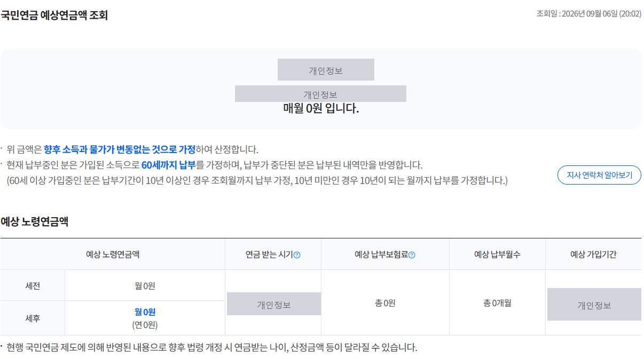Click the 총 0원 cell

tap(385, 303)
